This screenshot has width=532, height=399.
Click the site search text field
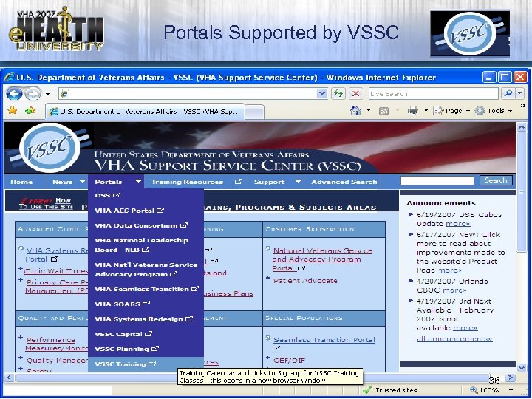coord(437,180)
